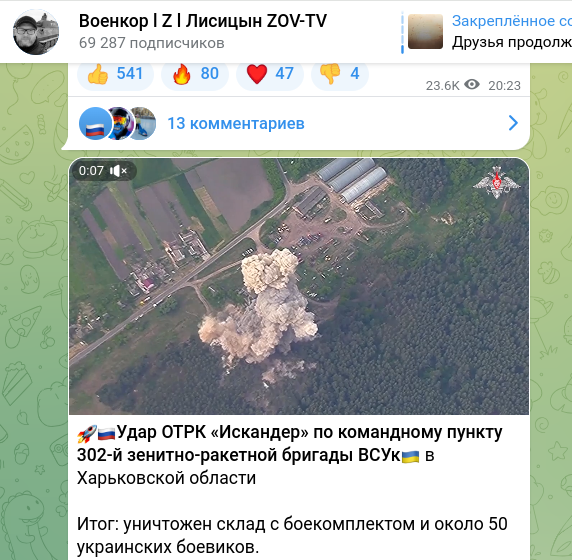Click the Russian flag commenter avatar
572x560 pixels.
click(95, 124)
